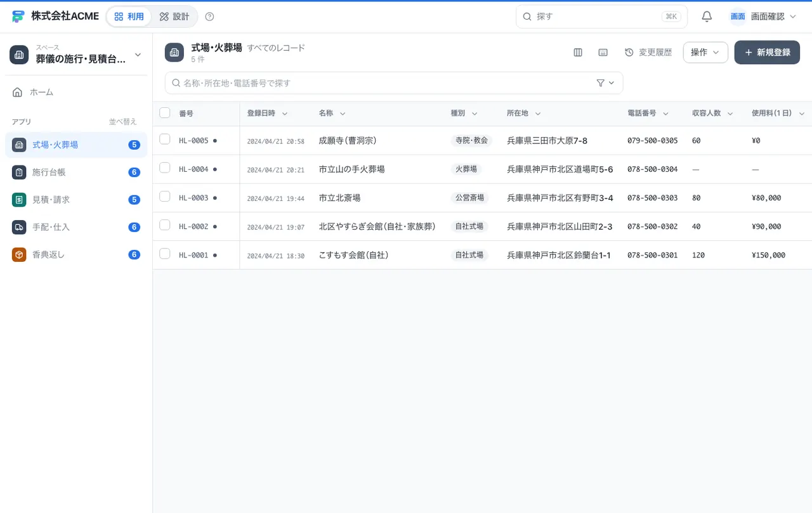Viewport: 812px width, 513px height.
Task: Click the keyboard shortcuts icon
Action: pyautogui.click(x=603, y=53)
